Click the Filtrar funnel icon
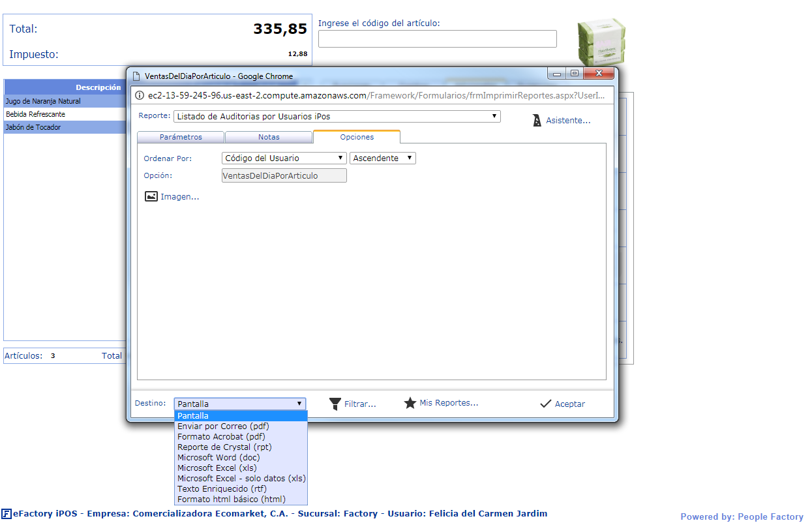Screen dimensions: 812x523 click(x=335, y=404)
